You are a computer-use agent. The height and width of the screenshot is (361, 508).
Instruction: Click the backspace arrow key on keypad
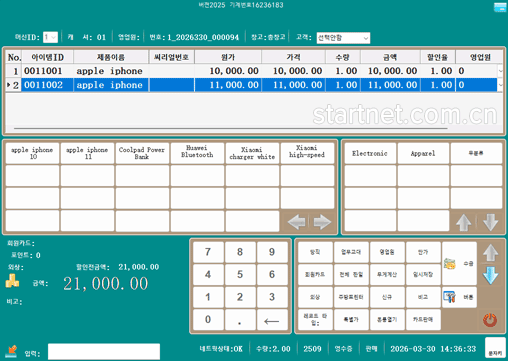pyautogui.click(x=272, y=320)
